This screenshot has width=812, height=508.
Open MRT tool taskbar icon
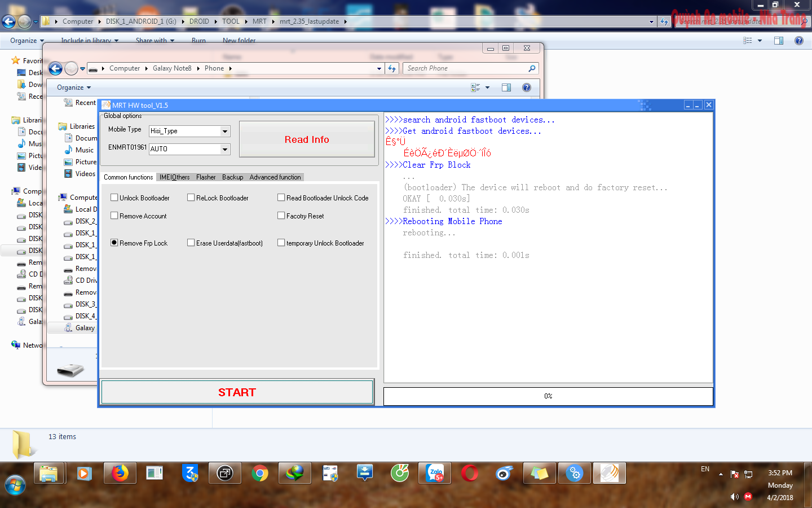609,473
